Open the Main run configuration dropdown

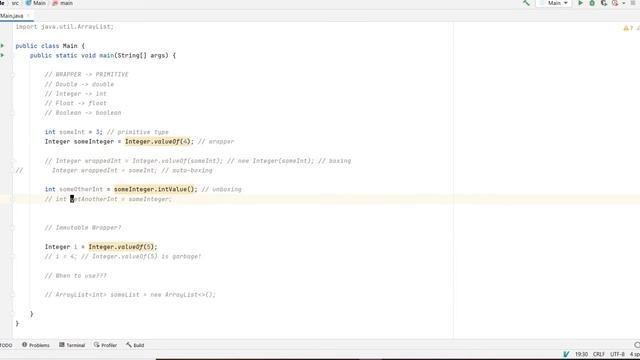(x=553, y=3)
